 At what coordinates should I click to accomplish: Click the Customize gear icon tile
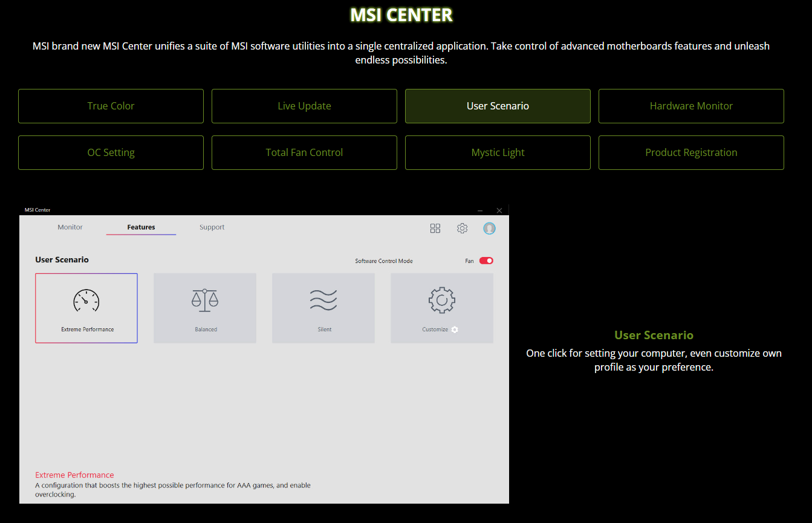pos(441,300)
